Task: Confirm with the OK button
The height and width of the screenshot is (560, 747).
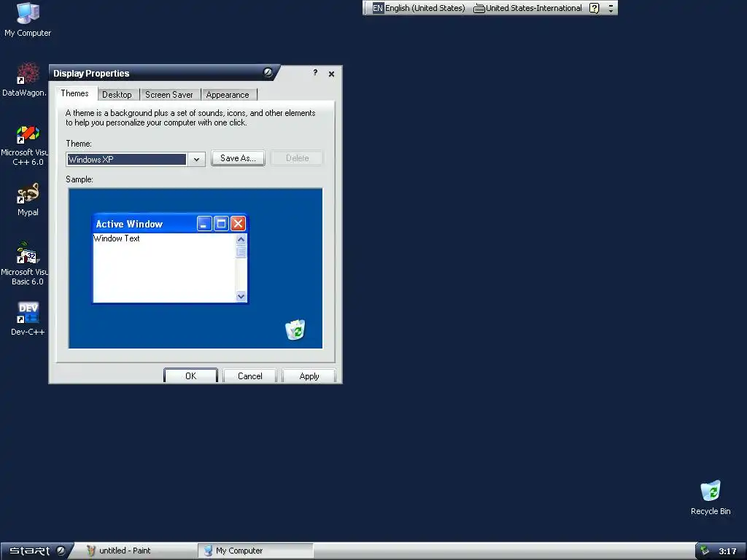Action: click(x=190, y=376)
